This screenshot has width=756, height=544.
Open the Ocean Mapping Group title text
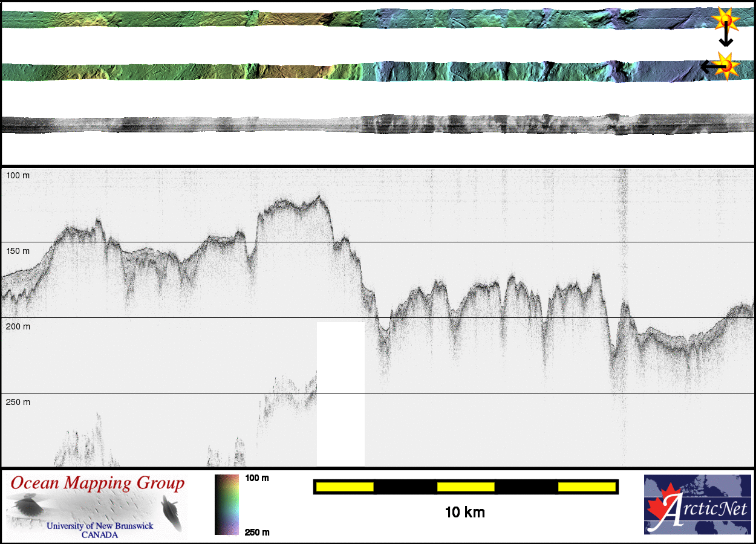coord(97,483)
